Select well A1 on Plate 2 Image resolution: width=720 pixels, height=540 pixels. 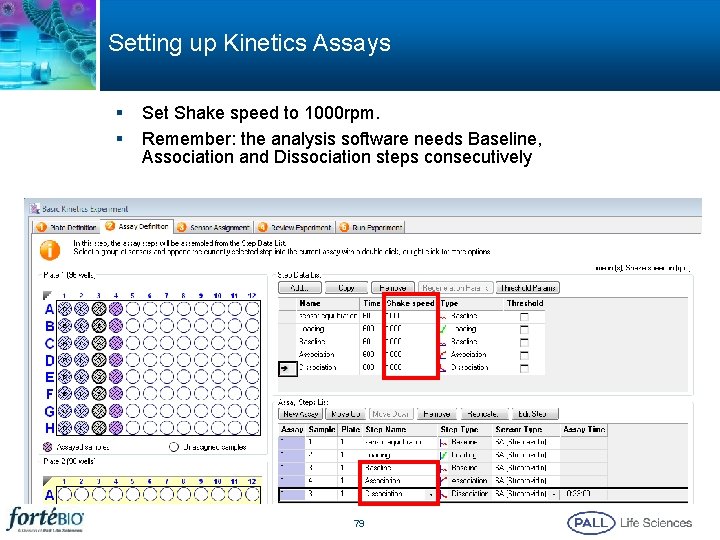(x=64, y=495)
